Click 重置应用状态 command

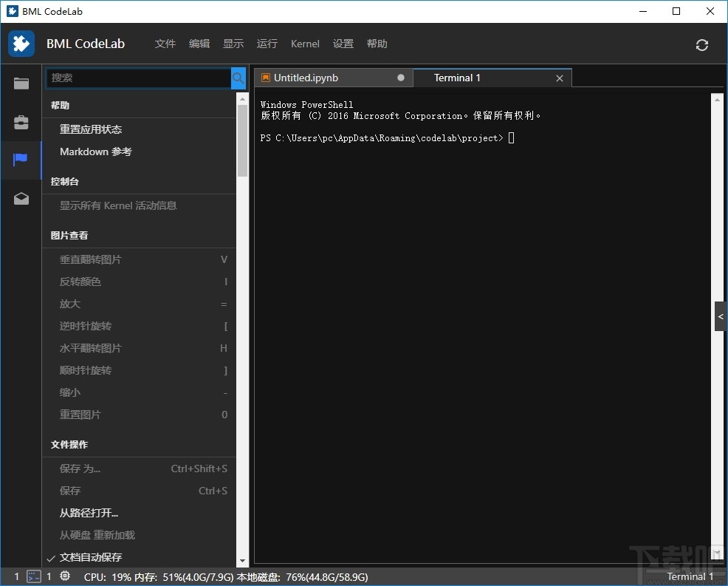pyautogui.click(x=90, y=129)
